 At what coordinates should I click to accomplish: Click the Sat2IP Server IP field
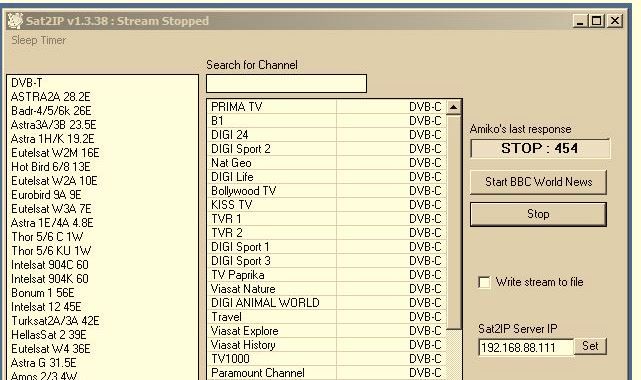pos(526,348)
